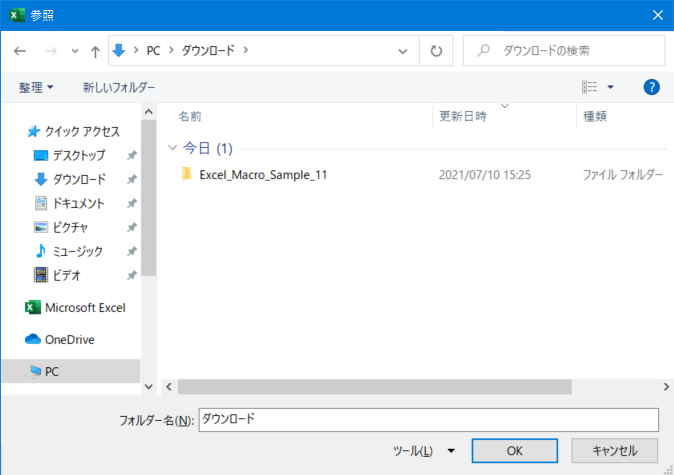Click the pin icon beside ピクチャ
Image resolution: width=674 pixels, height=475 pixels.
tap(132, 227)
